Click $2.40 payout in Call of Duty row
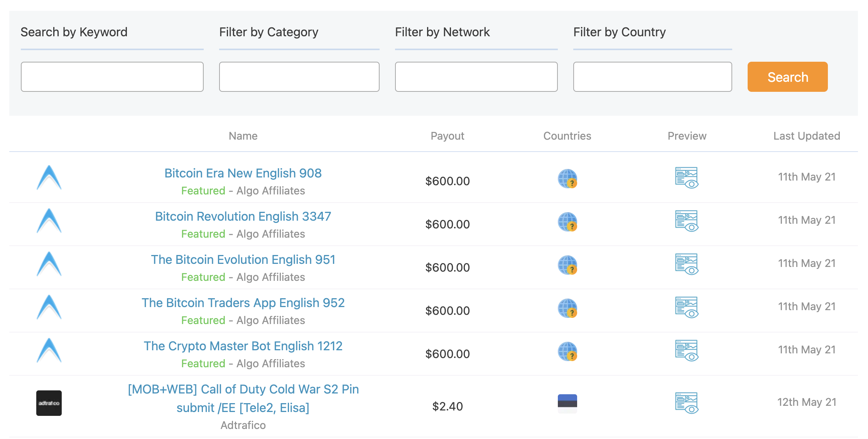This screenshot has width=868, height=439. [448, 406]
